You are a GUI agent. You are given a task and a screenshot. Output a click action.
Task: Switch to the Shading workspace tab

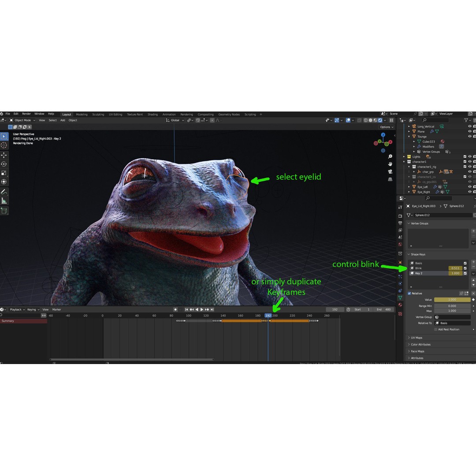153,114
